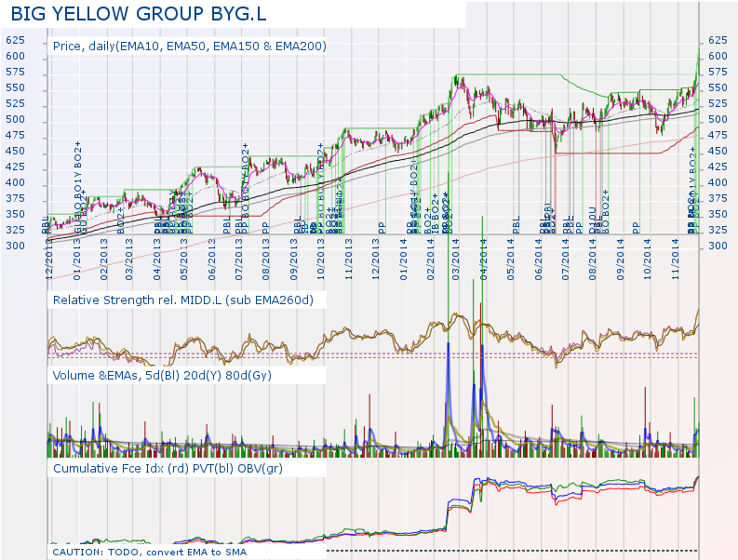The width and height of the screenshot is (738, 560).
Task: Select the 11/2013 date label
Action: (x=349, y=260)
